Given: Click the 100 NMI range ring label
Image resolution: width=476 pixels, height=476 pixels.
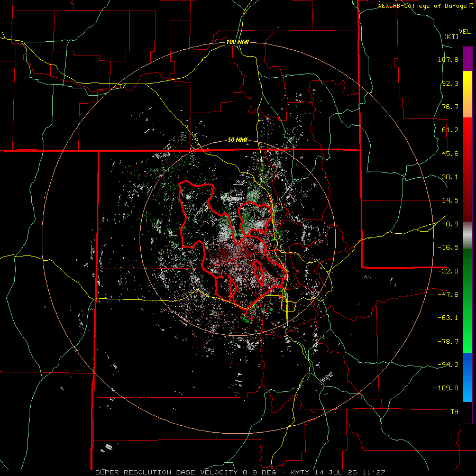Looking at the screenshot, I should pyautogui.click(x=237, y=42).
